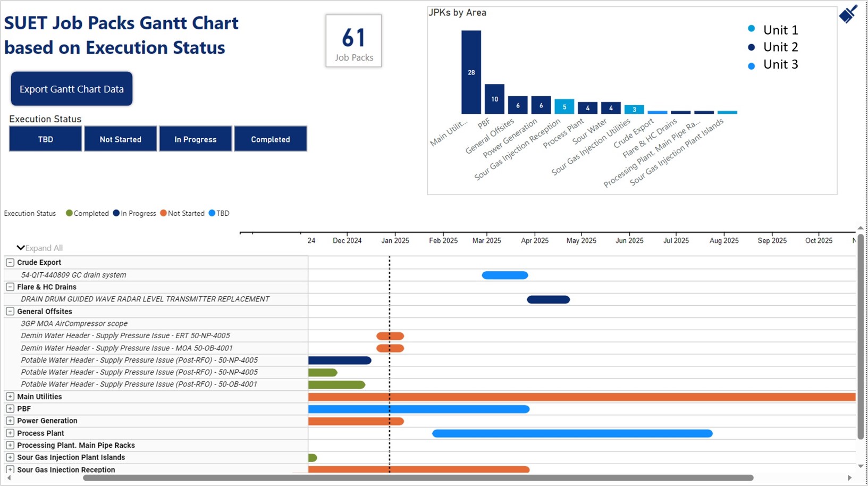Click the Expand All chevron
This screenshot has height=486, width=868.
click(21, 248)
